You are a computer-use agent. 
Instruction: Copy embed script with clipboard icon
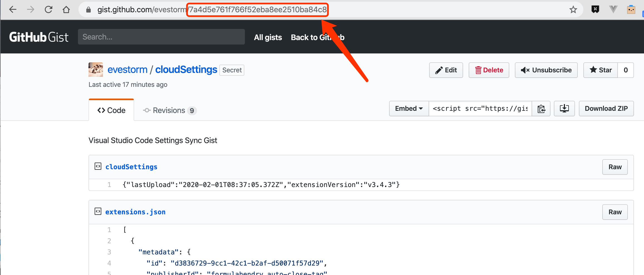click(x=541, y=109)
